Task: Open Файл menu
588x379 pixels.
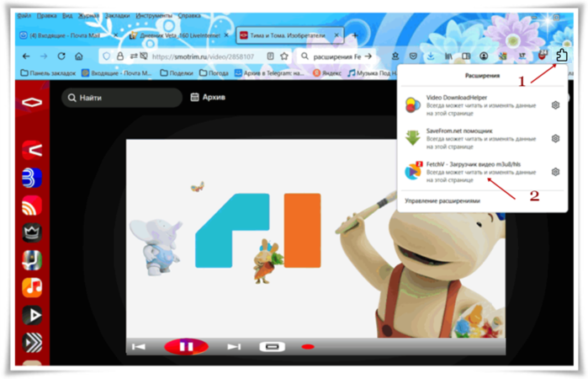Action: [24, 16]
